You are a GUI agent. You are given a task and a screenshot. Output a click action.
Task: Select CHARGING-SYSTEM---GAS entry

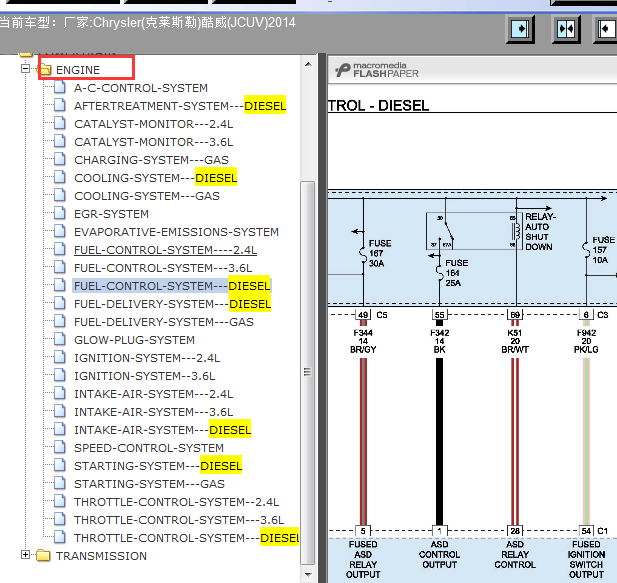coord(151,160)
